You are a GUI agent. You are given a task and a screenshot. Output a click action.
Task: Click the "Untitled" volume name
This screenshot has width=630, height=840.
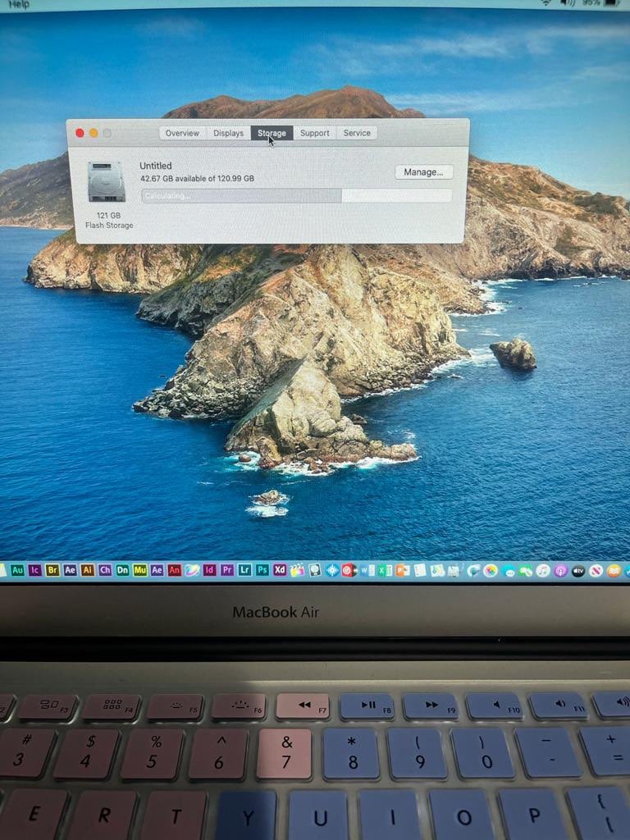point(155,166)
